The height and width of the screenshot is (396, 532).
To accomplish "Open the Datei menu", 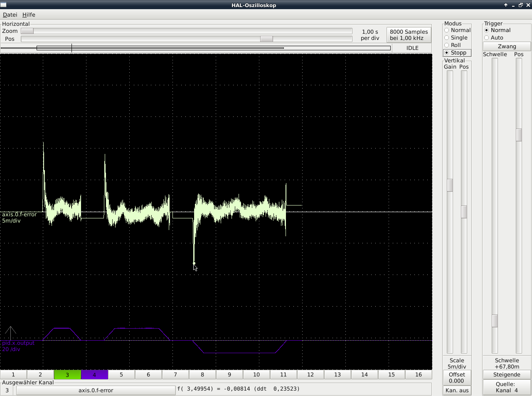I will [x=10, y=15].
